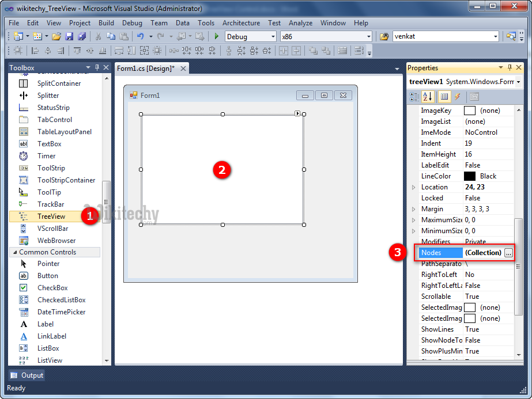Expand the MaximumSize property

point(413,220)
